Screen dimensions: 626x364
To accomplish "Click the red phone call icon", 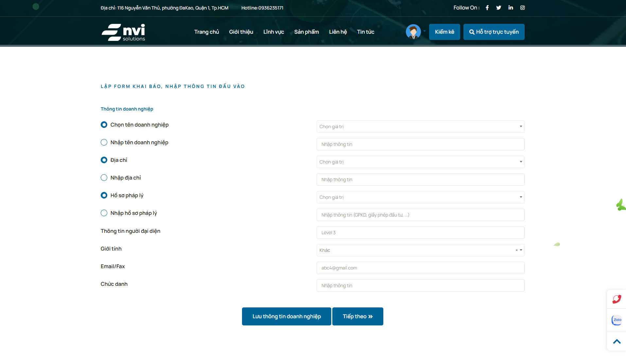I will tap(617, 299).
